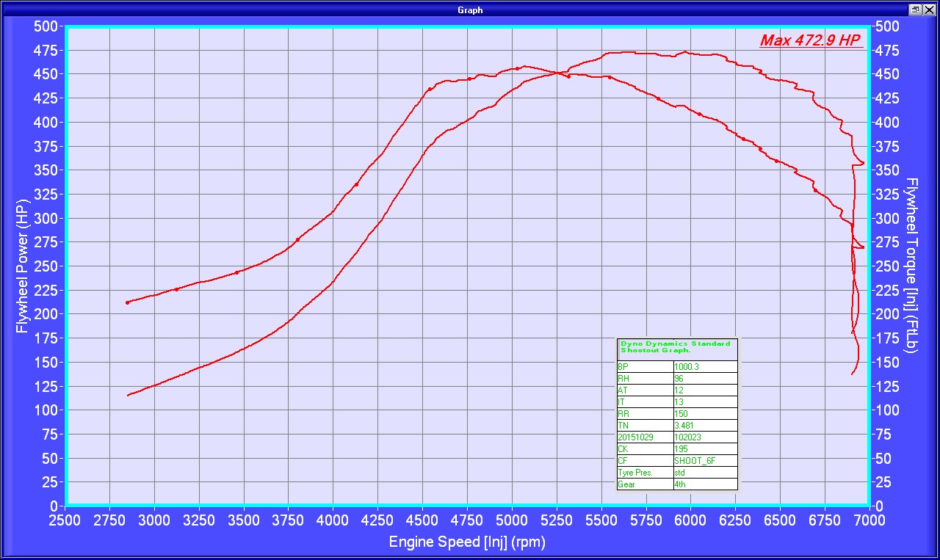This screenshot has height=560, width=940.
Task: Click the 475 label on the torque axis
Action: pos(888,51)
